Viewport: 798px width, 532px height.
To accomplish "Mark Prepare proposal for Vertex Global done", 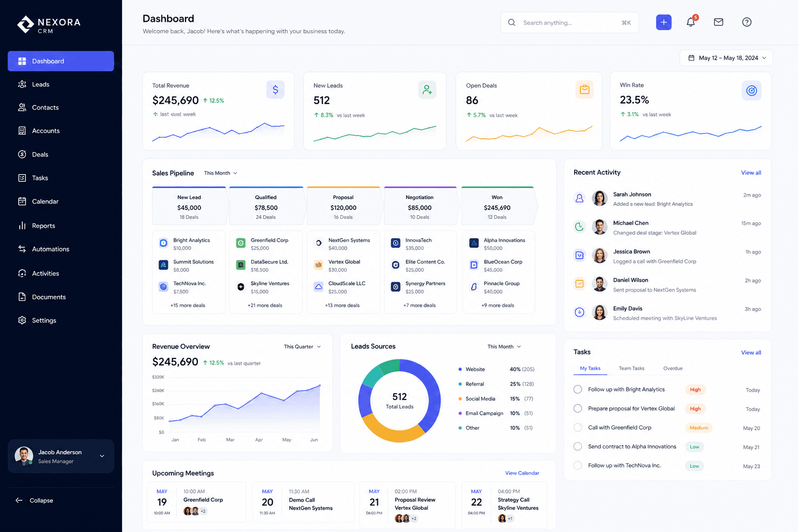I will point(578,408).
